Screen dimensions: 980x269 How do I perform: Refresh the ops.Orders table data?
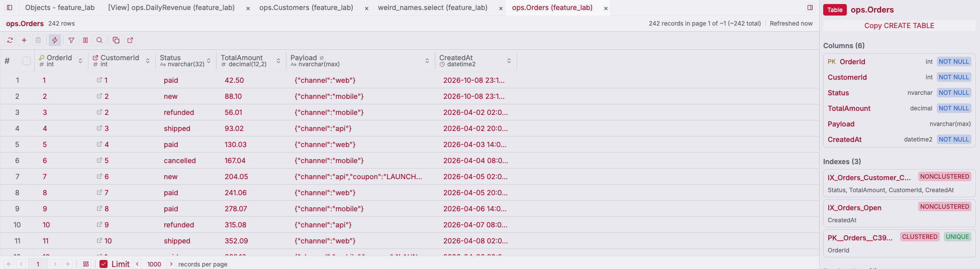tap(10, 40)
